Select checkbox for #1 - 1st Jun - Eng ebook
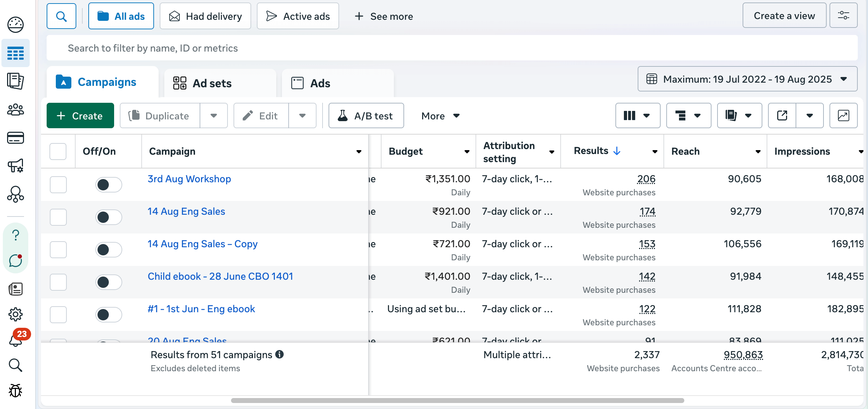 58,314
